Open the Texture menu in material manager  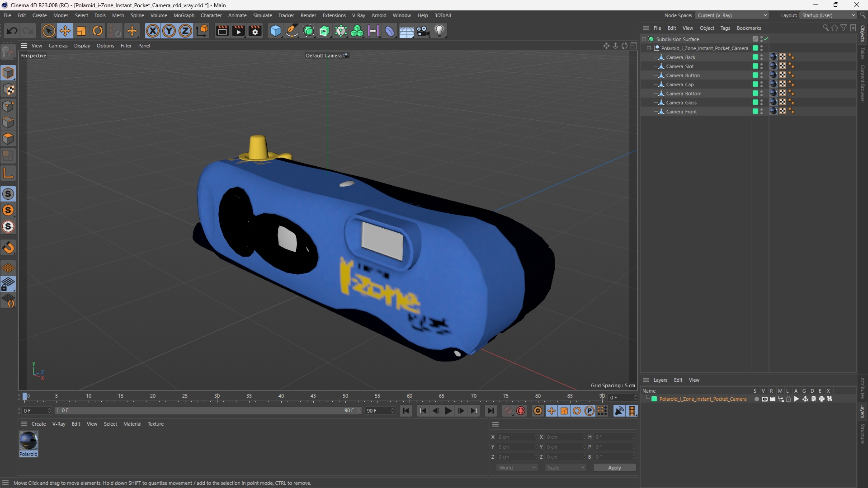156,424
